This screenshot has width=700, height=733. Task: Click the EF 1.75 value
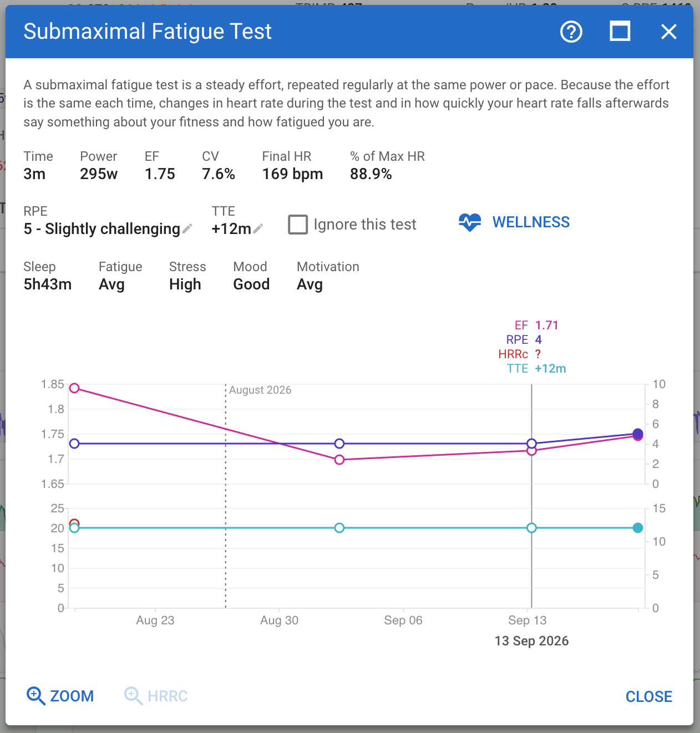click(160, 174)
